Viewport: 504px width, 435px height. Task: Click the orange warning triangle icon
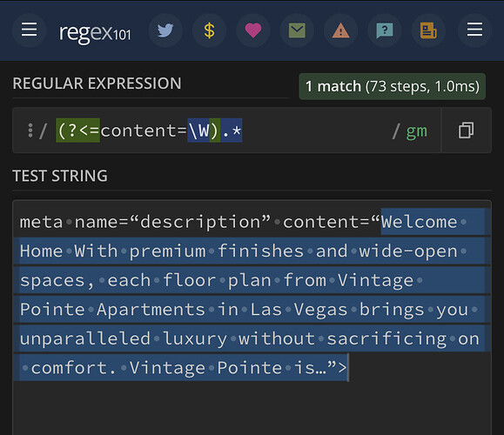pyautogui.click(x=340, y=30)
